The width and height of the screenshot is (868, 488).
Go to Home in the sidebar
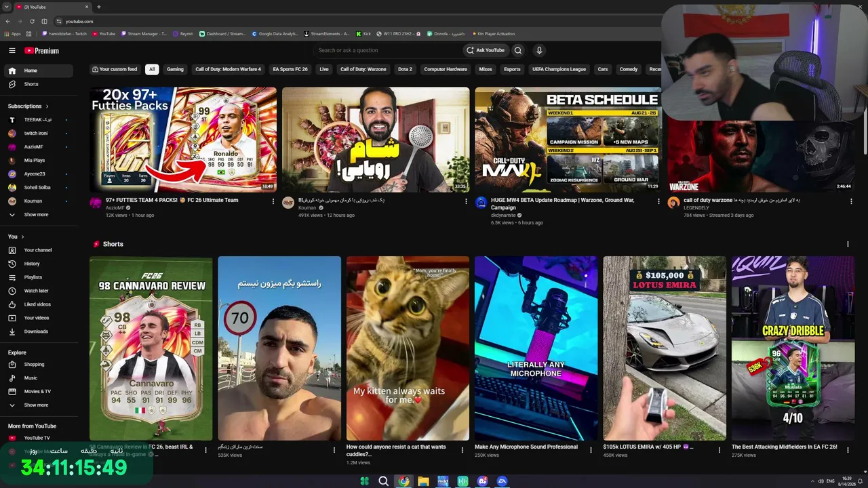(x=38, y=70)
